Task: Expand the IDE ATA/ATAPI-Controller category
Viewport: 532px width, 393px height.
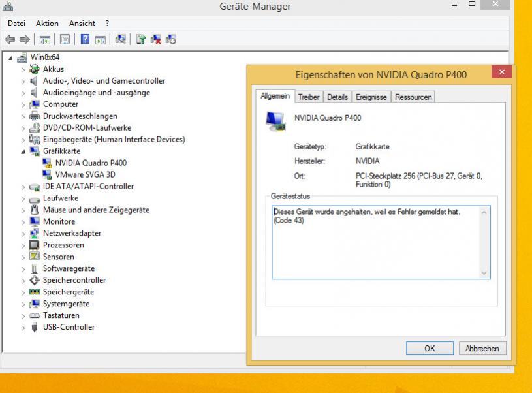Action: click(x=23, y=187)
